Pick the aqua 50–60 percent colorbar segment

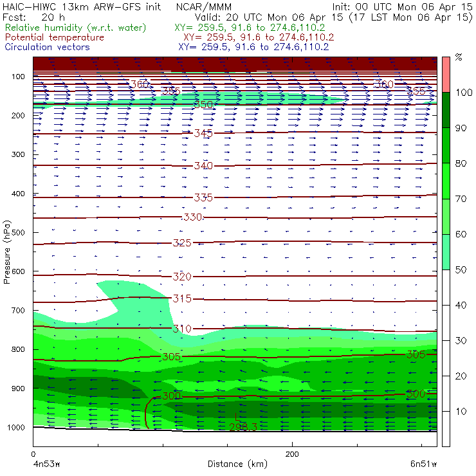point(446,252)
